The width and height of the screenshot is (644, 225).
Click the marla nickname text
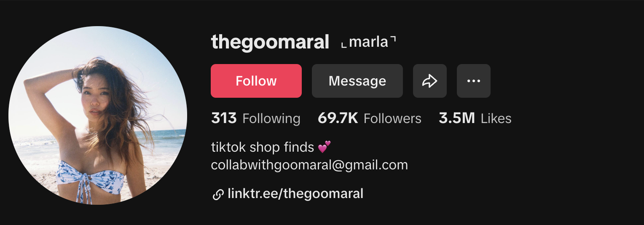[368, 42]
